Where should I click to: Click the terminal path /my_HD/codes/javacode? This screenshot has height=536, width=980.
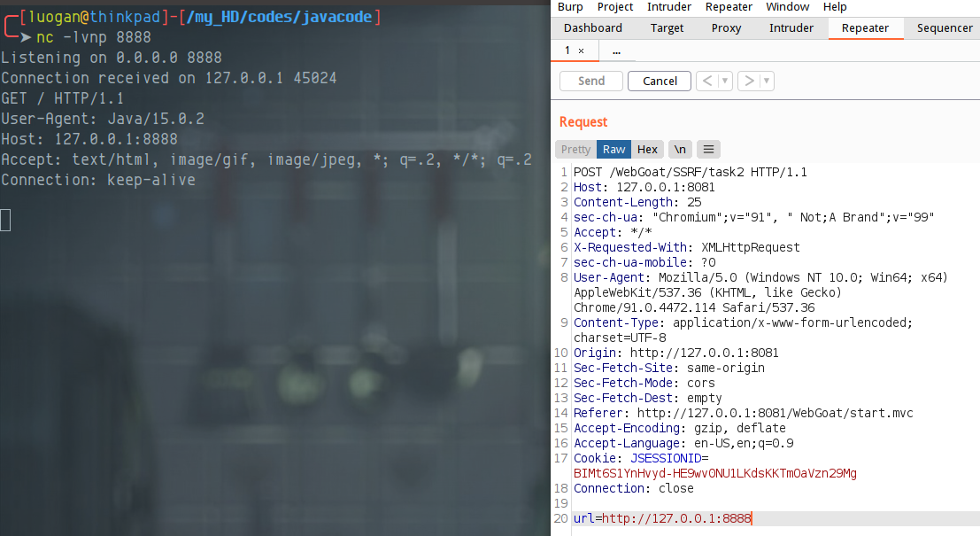pos(280,17)
